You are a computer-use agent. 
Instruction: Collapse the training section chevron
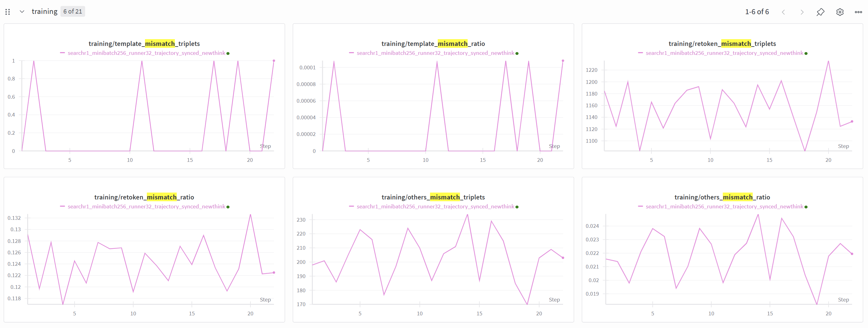(x=22, y=11)
